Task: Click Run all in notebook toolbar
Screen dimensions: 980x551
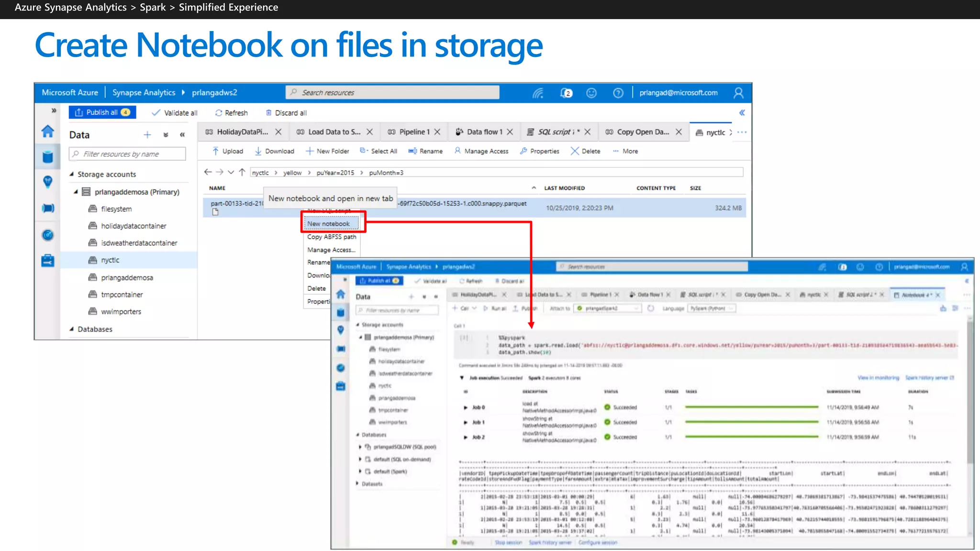Action: (x=495, y=309)
